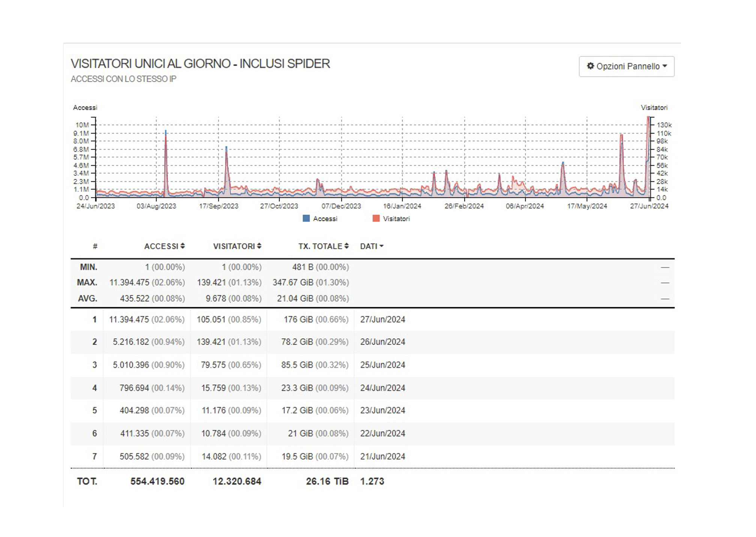
Task: Click the 1.273 total dates count
Action: pyautogui.click(x=372, y=481)
